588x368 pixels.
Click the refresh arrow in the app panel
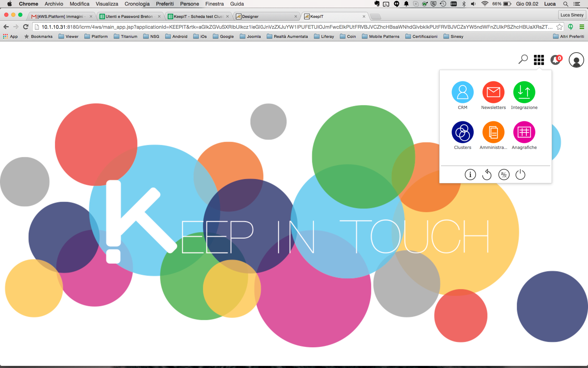pos(487,174)
